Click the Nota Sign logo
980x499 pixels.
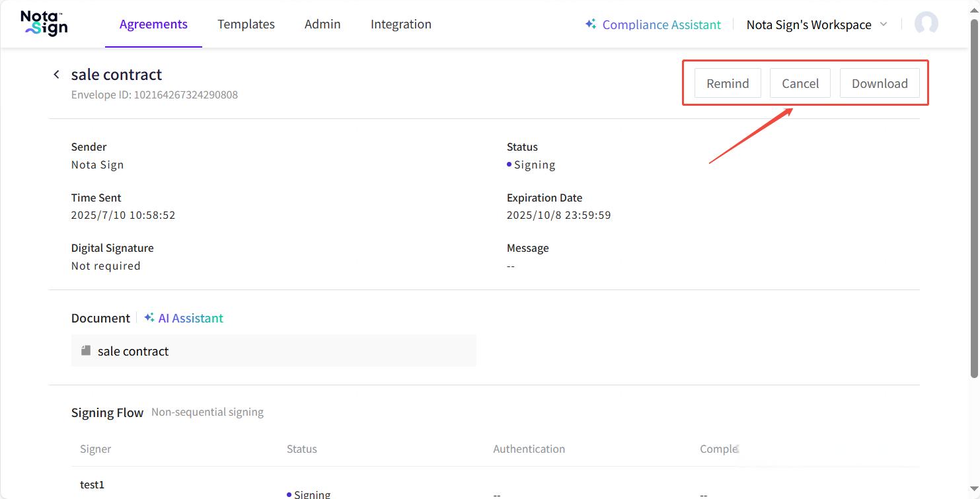pyautogui.click(x=44, y=24)
